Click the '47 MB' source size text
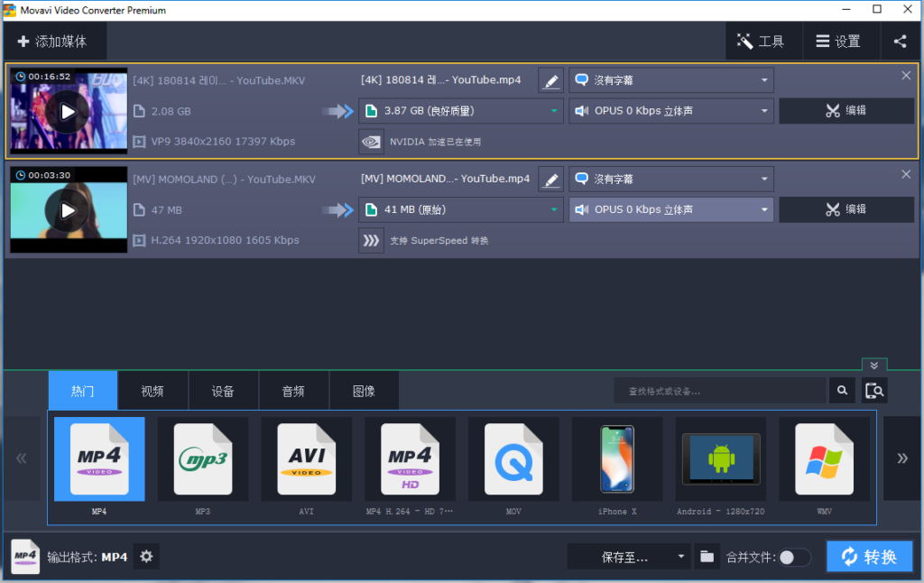The width and height of the screenshot is (924, 583). point(166,210)
